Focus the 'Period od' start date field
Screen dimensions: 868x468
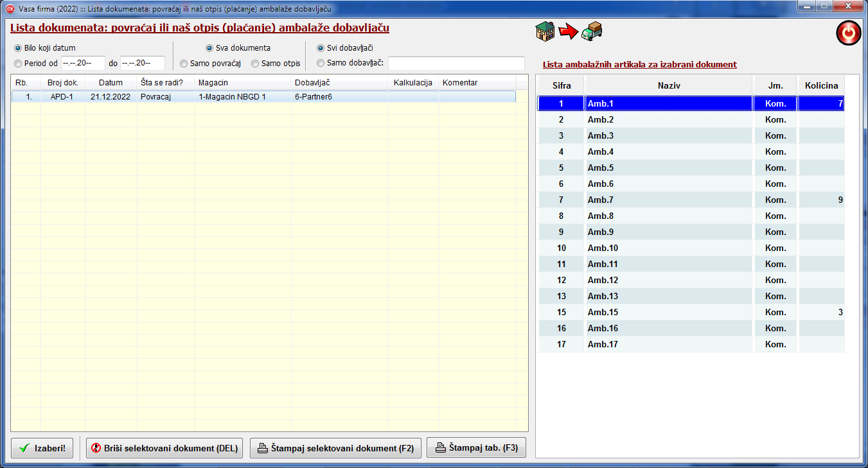click(x=83, y=63)
